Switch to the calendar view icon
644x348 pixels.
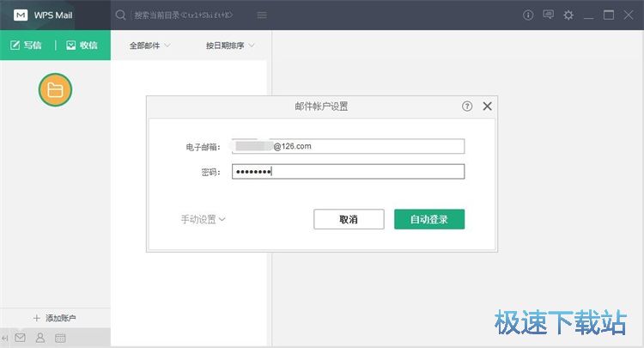click(60, 339)
